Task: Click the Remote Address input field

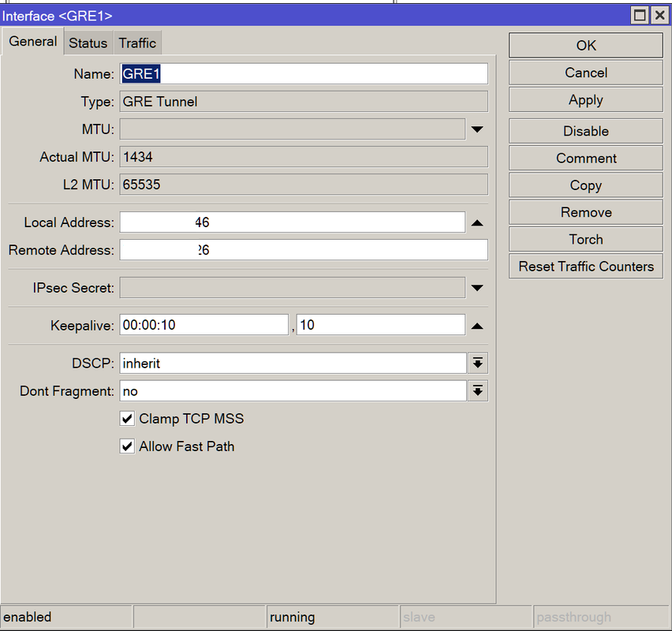Action: click(304, 250)
